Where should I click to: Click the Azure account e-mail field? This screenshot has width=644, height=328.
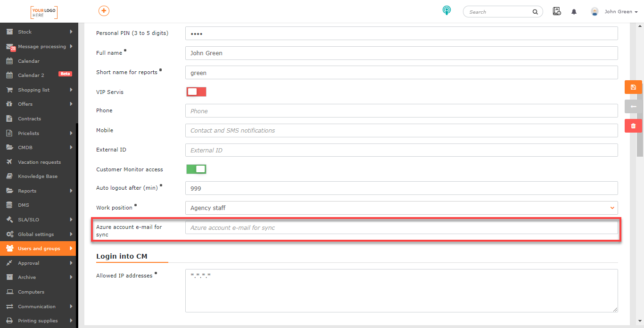(x=401, y=227)
